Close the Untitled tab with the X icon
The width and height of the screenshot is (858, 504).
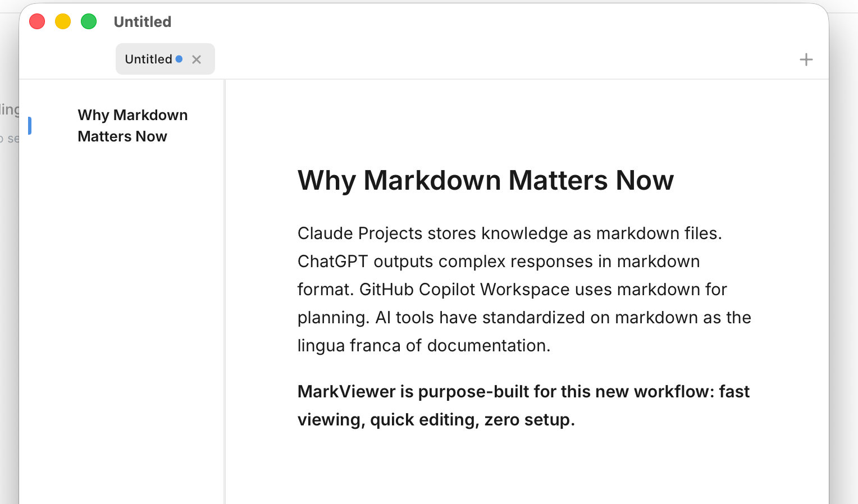tap(197, 59)
